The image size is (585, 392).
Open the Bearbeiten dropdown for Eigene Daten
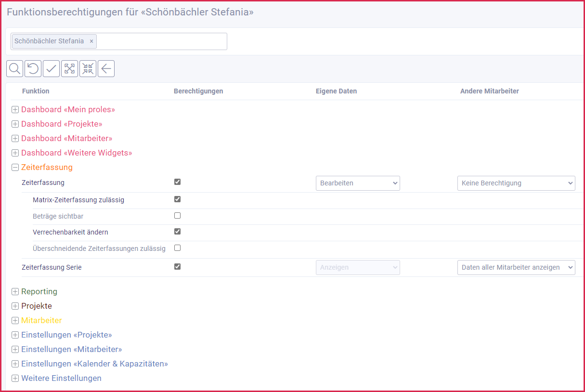(x=358, y=183)
